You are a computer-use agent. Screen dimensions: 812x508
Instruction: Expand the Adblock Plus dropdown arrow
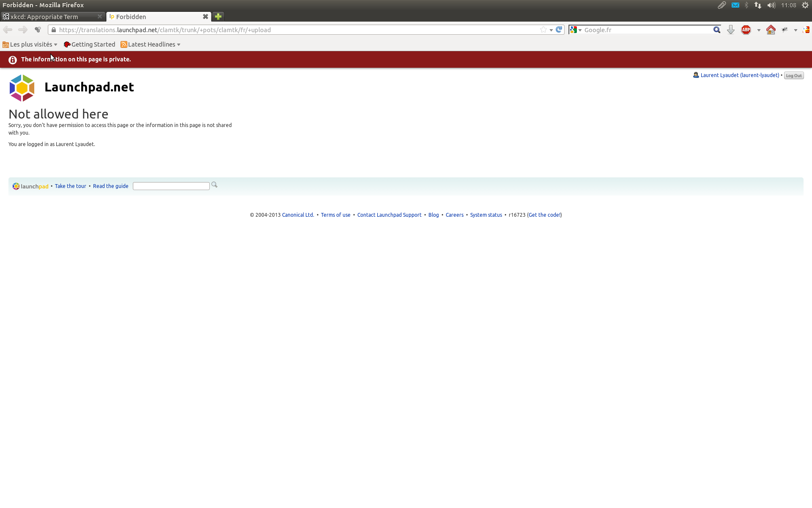(759, 30)
